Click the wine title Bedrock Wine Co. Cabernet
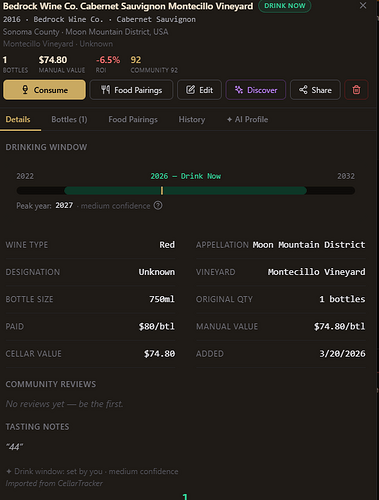Image resolution: width=379 pixels, height=500 pixels. click(128, 6)
